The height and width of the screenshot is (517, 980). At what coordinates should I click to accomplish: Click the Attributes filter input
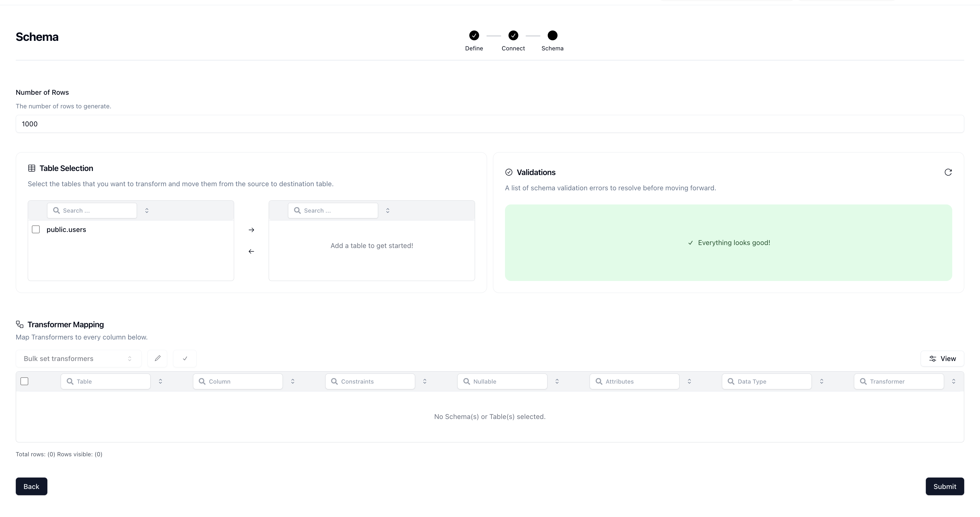(634, 381)
